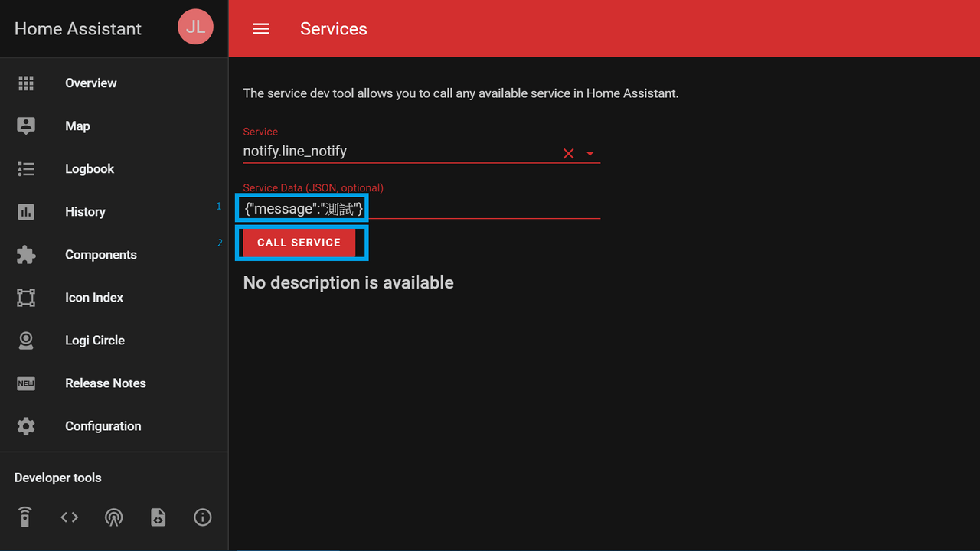Open Templates developer tool file icon

tap(158, 517)
